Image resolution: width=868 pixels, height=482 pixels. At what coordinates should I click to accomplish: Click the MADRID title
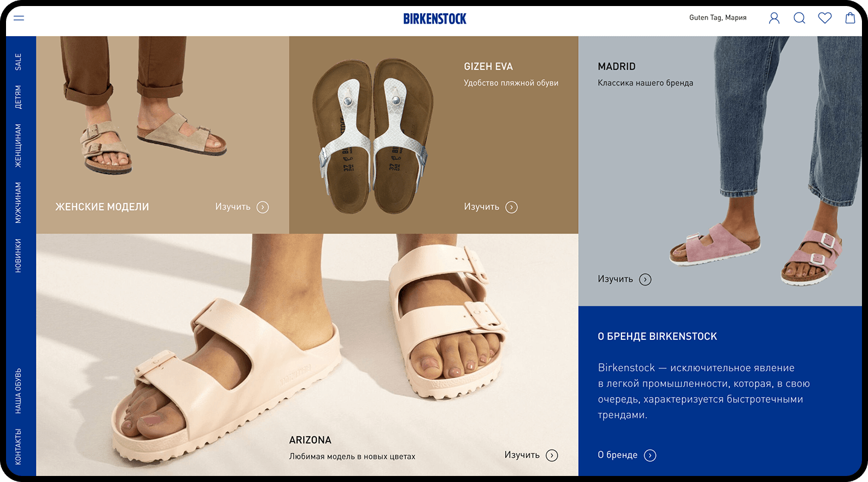[x=617, y=66]
